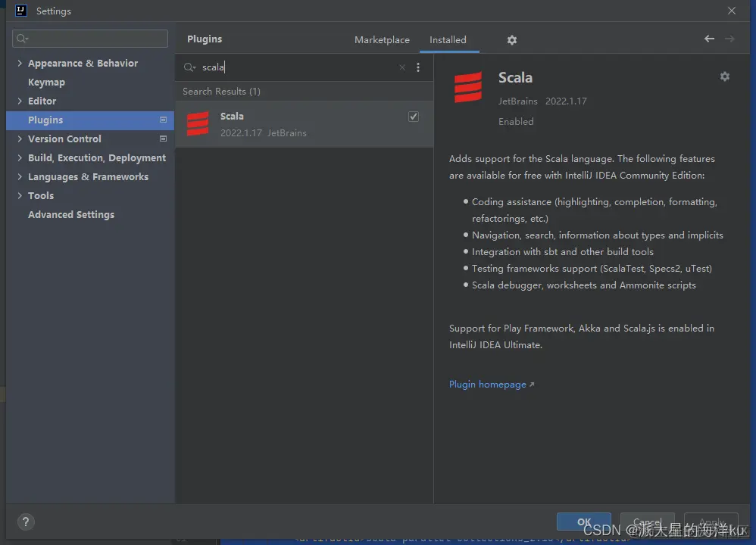The height and width of the screenshot is (545, 756).
Task: Click the 2022.1.17 version in details
Action: pos(566,101)
